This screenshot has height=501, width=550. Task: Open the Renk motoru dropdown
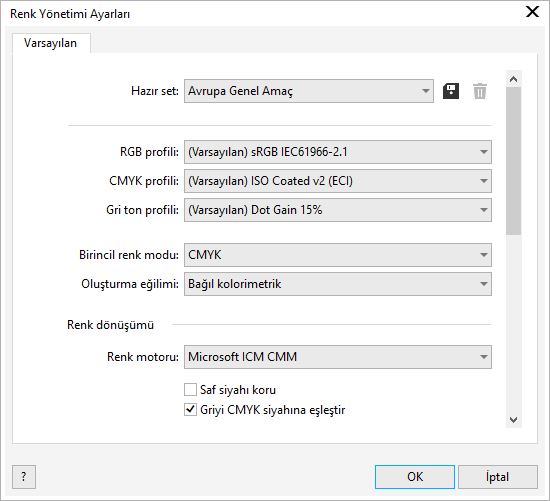point(338,357)
